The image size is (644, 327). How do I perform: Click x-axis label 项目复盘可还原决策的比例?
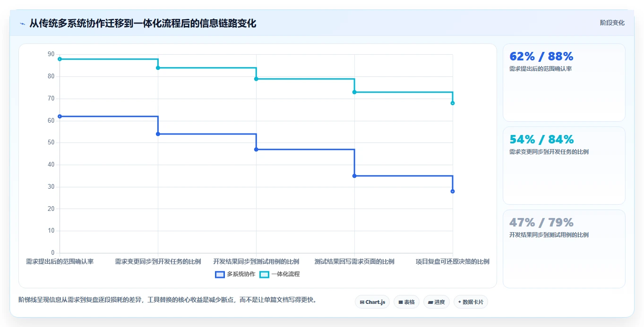pos(453,261)
